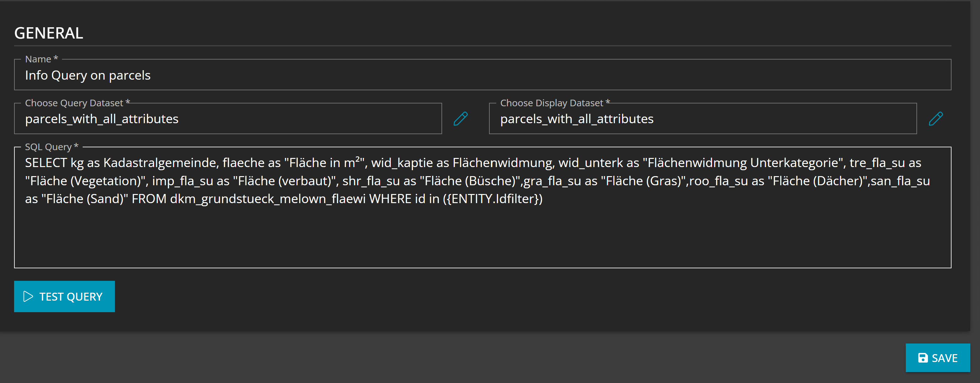Click the {ENTITY.Idfilter} placeholder text
This screenshot has width=980, height=383.
pos(493,199)
